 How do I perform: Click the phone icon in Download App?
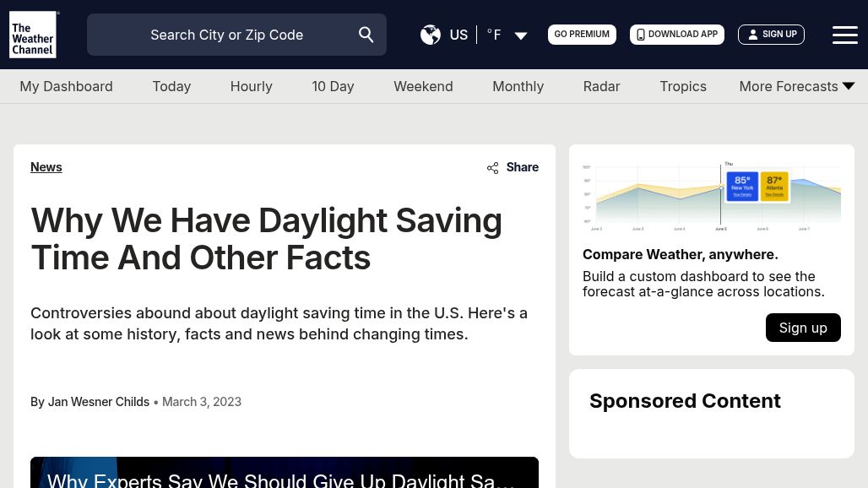pyautogui.click(x=641, y=35)
